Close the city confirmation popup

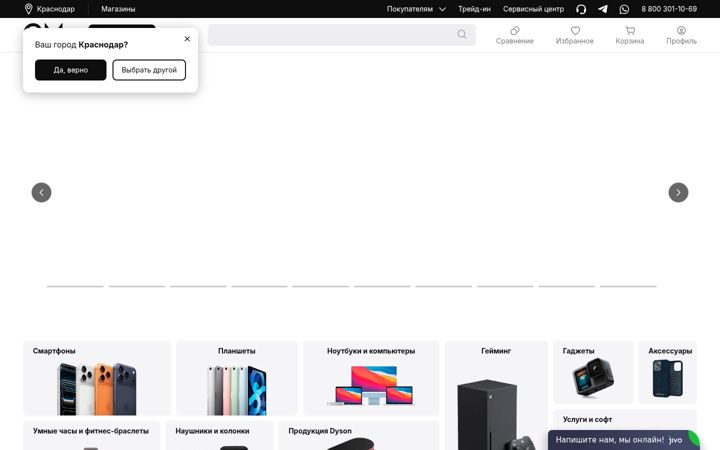pyautogui.click(x=187, y=39)
